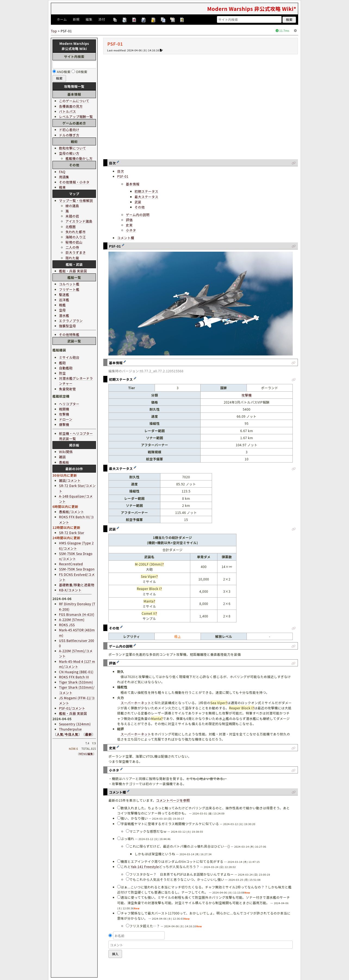Open the ホーム menu item
The width and height of the screenshot is (349, 980).
pos(62,19)
